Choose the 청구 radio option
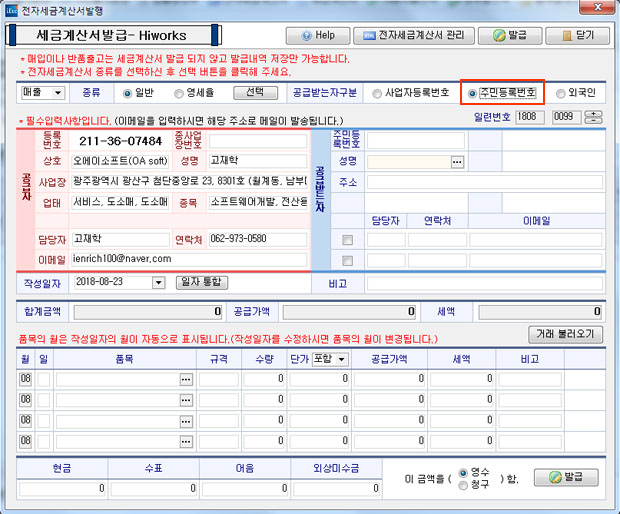Screen dimensions: 620x514 [464, 485]
